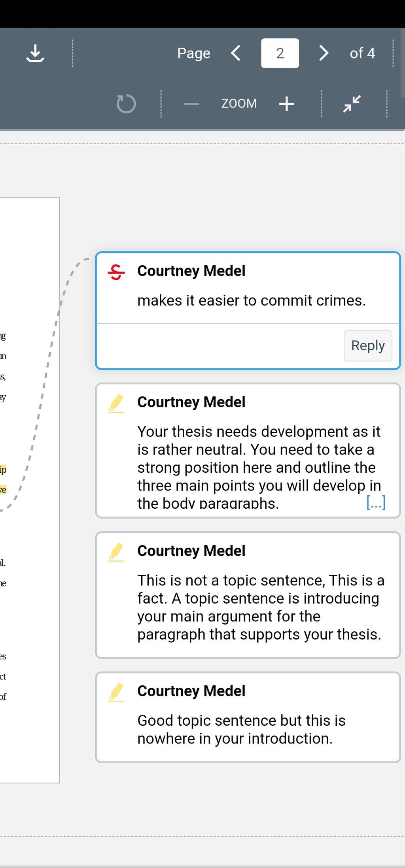Click the red strikethrough annotation icon

(x=116, y=272)
